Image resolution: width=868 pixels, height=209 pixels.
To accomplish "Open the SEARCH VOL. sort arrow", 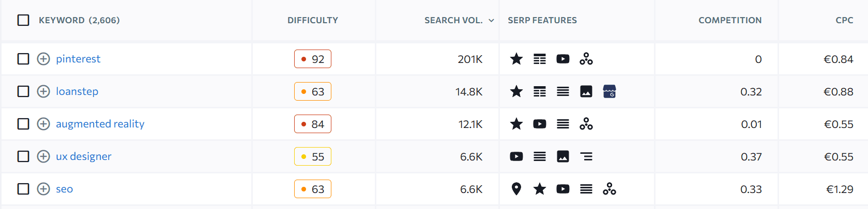I will [491, 21].
